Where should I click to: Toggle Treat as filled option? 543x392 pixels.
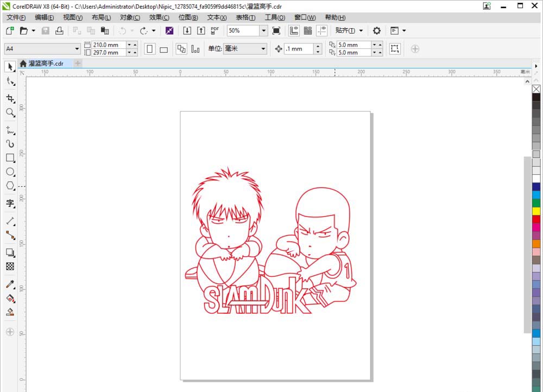pos(394,49)
